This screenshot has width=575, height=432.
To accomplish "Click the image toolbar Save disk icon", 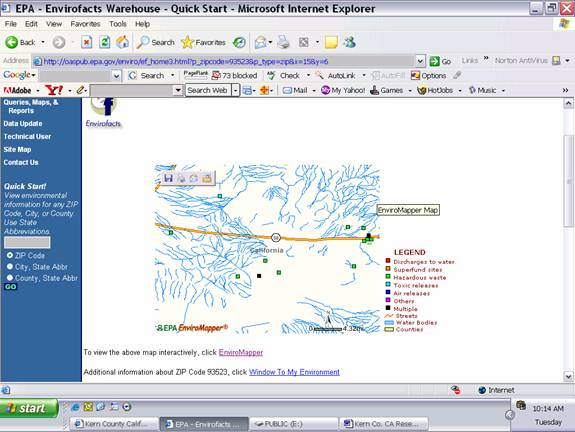I will coord(168,178).
